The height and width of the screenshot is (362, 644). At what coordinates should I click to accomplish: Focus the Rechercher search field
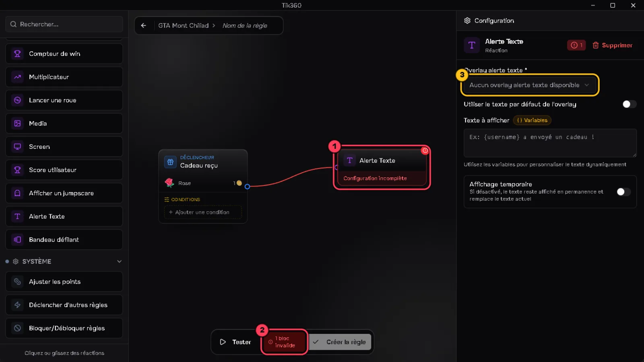tap(64, 24)
